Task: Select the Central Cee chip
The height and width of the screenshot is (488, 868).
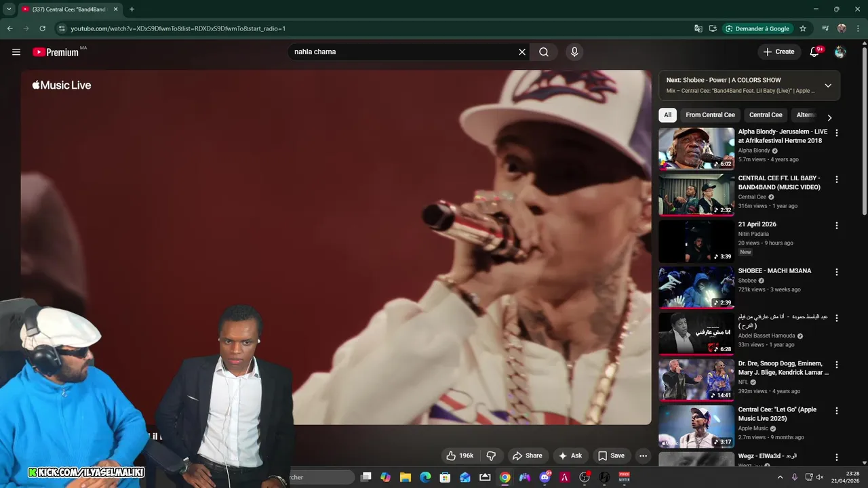Action: [x=766, y=115]
